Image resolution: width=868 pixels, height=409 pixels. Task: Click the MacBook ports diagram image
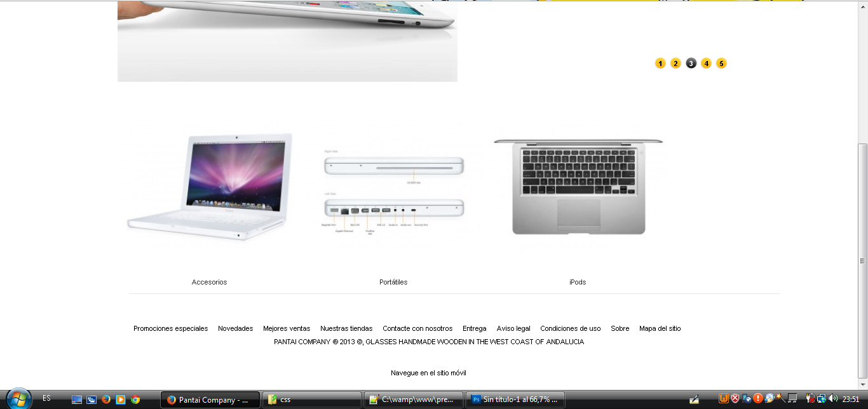pos(394,192)
